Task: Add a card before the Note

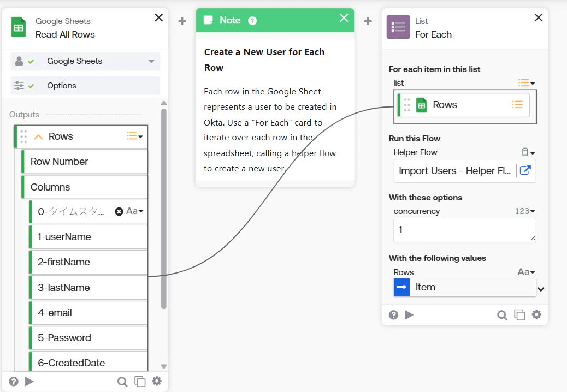Action: tap(182, 21)
